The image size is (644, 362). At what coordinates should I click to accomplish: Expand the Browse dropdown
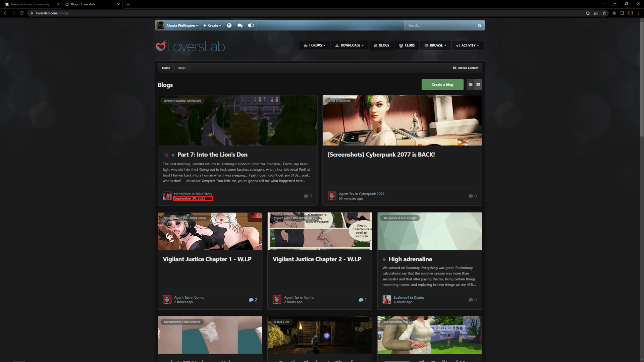[435, 45]
